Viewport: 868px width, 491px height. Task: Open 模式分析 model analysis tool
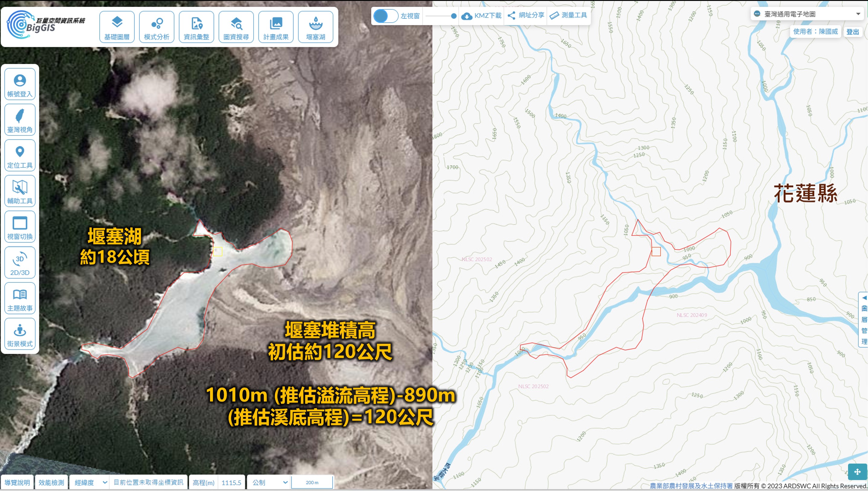[x=157, y=27]
